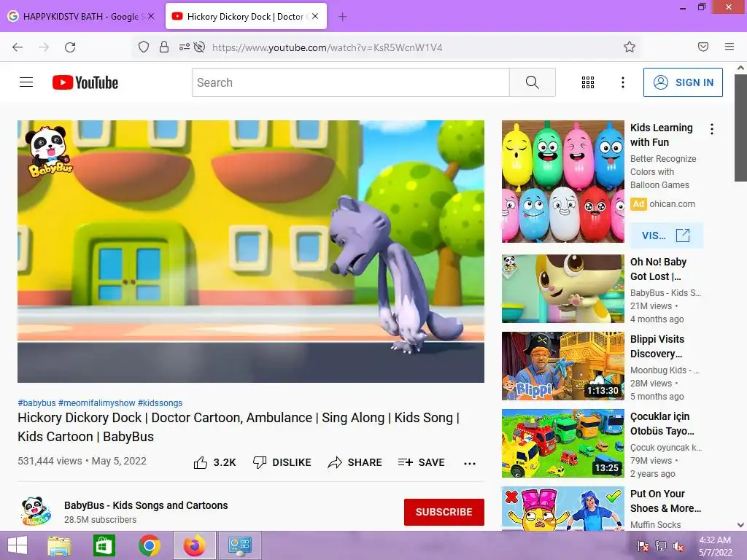Save video to a playlist
Screen dimensions: 747x560
[x=421, y=462]
